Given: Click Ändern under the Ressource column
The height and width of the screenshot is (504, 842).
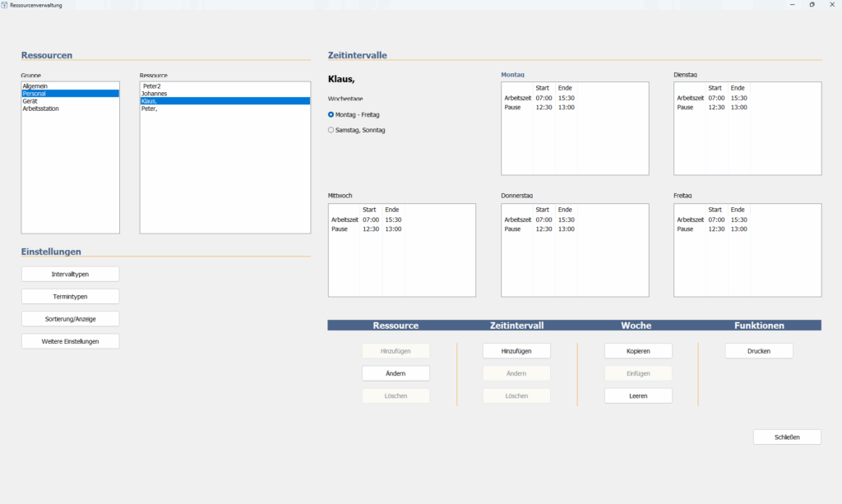Looking at the screenshot, I should (x=396, y=373).
